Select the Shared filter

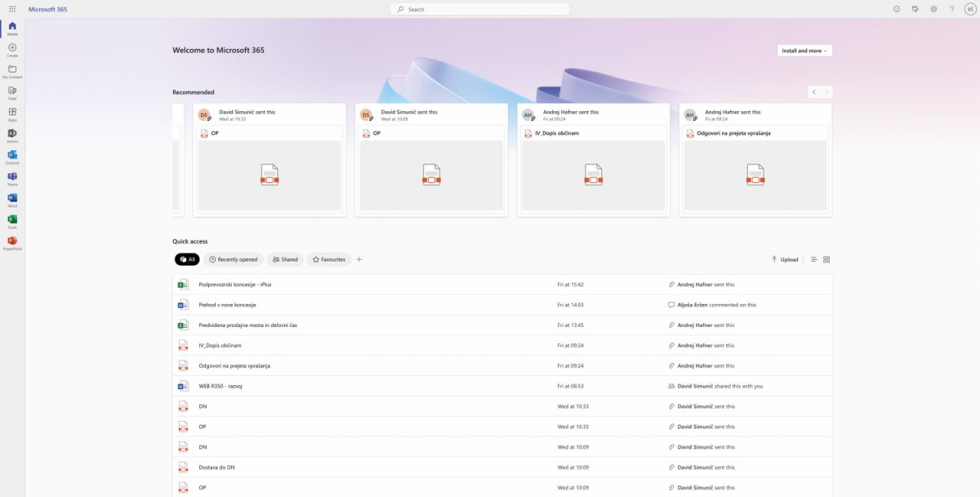pos(285,259)
